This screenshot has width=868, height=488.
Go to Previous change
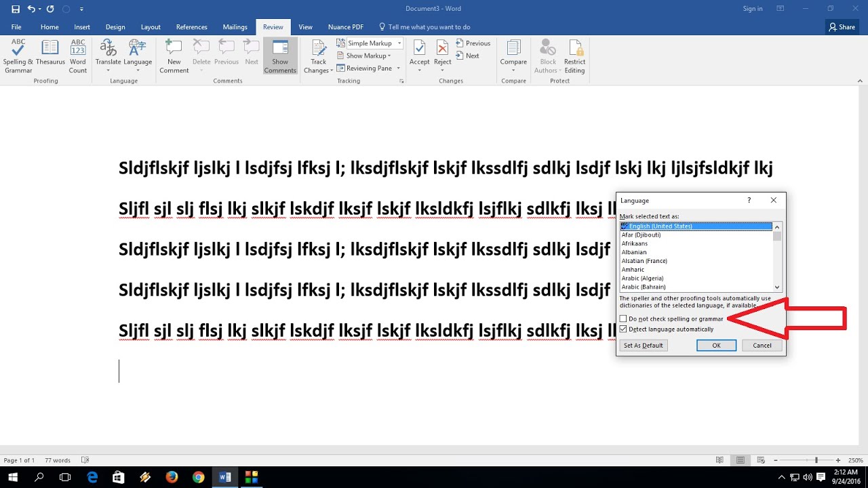[473, 43]
